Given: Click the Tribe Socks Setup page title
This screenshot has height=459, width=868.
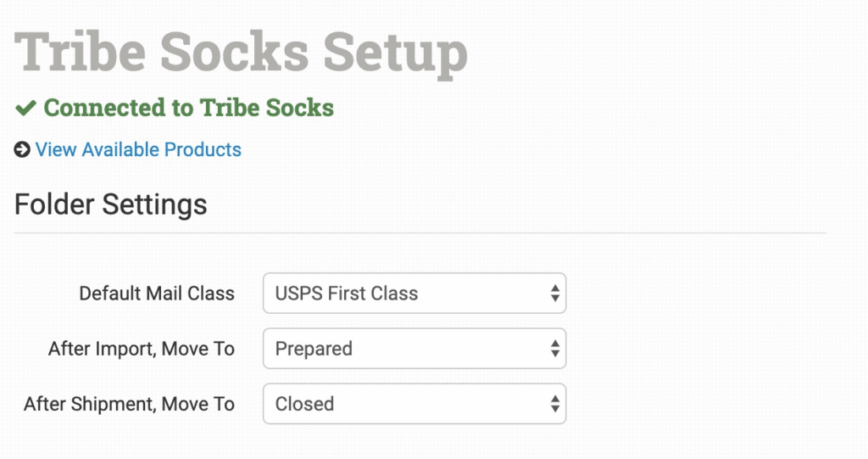Looking at the screenshot, I should pyautogui.click(x=242, y=53).
